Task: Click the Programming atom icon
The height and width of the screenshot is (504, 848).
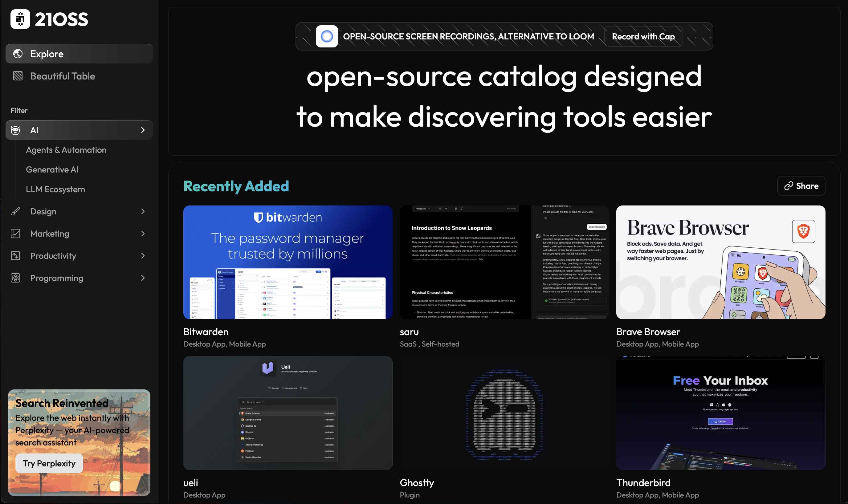Action: point(16,278)
